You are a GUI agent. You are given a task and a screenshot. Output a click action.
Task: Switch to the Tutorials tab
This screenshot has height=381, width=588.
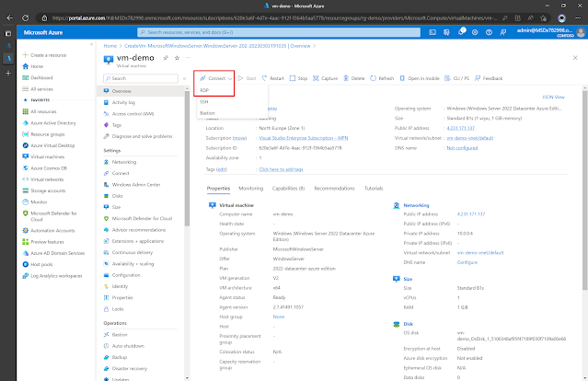(x=374, y=189)
